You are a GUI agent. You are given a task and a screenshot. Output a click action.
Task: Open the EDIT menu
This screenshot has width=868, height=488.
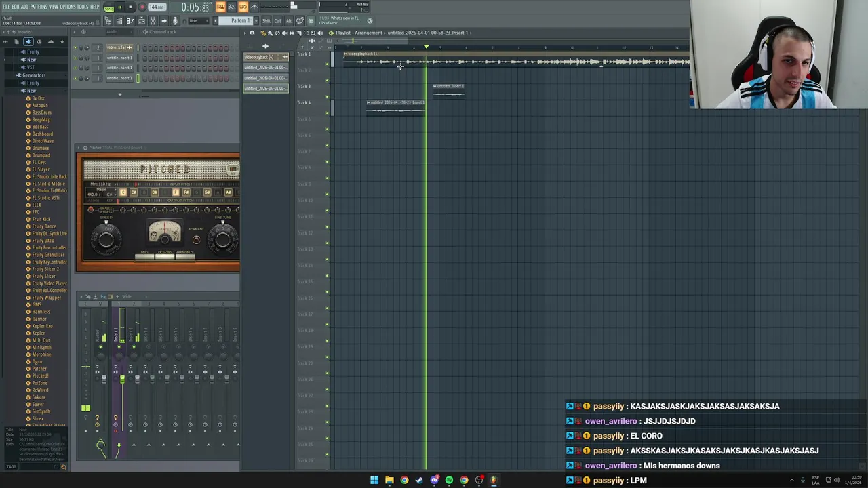pos(15,7)
